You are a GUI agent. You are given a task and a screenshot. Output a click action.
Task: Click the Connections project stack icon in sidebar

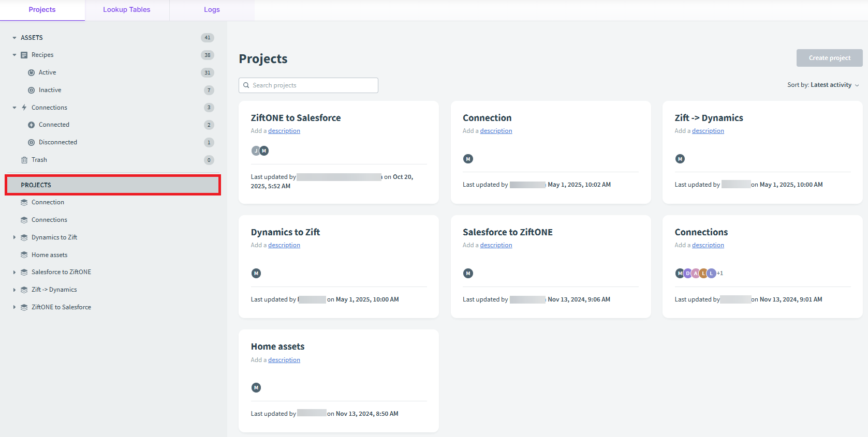[x=24, y=220]
